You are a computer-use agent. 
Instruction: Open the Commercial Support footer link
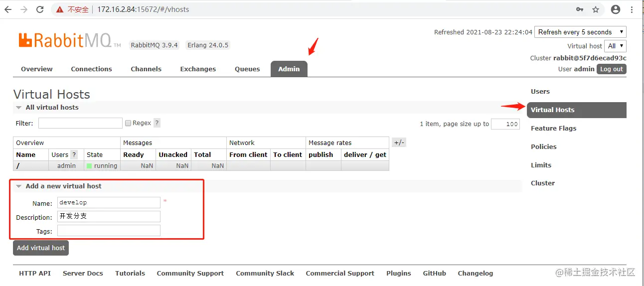pyautogui.click(x=340, y=274)
